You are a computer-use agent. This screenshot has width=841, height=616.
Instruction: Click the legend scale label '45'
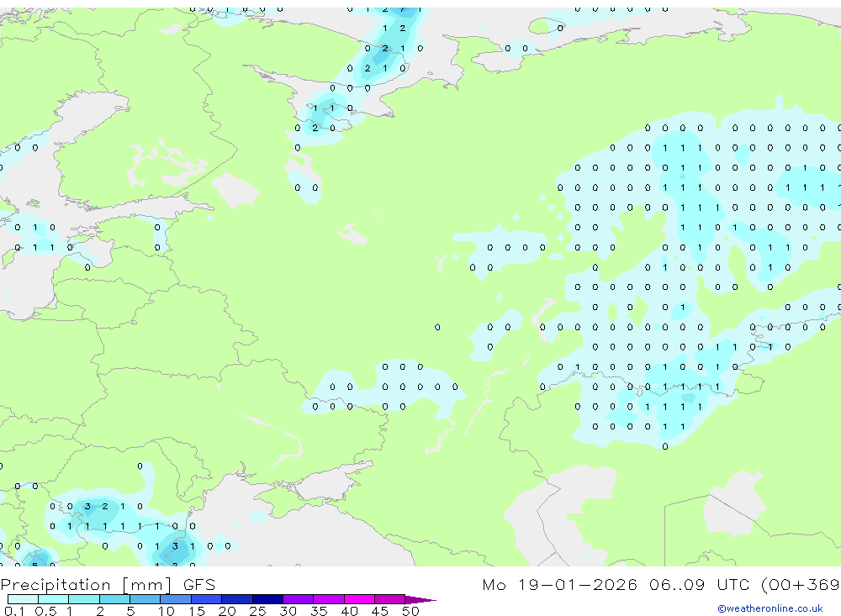380,611
